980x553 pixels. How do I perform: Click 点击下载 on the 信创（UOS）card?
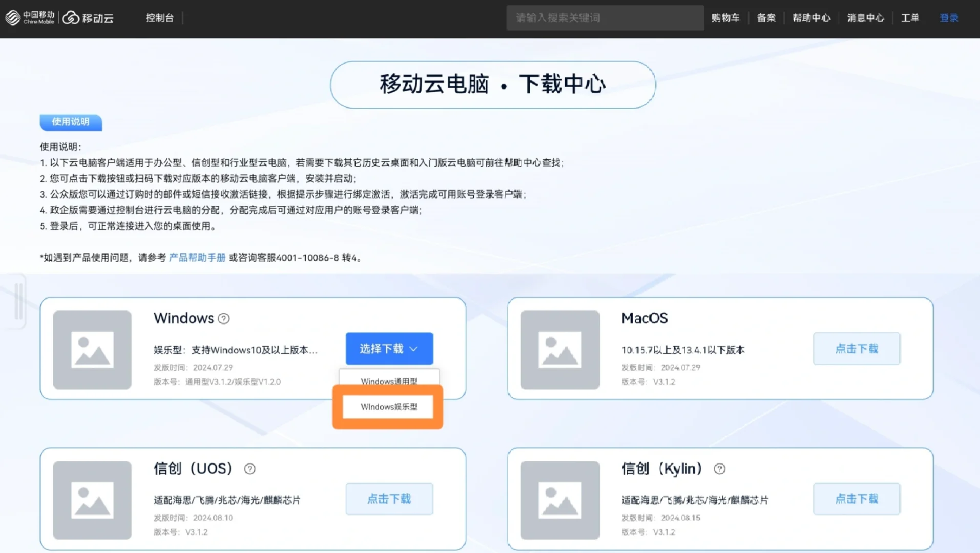[389, 499]
